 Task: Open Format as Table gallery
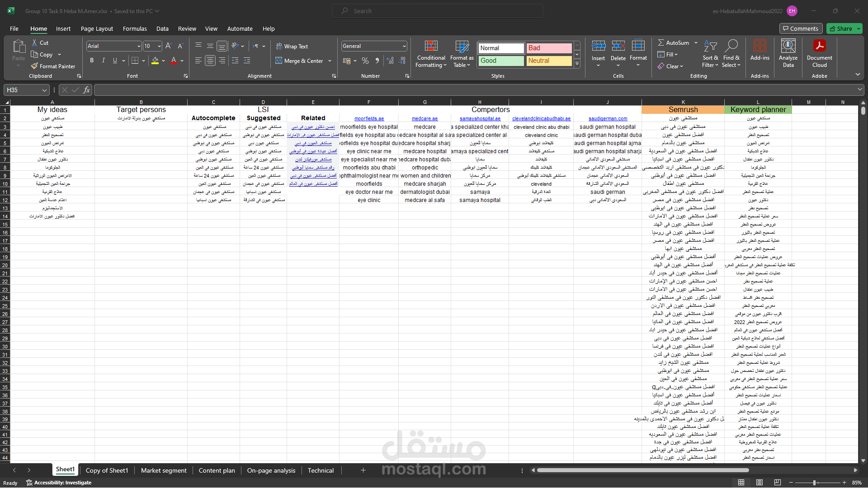(462, 54)
